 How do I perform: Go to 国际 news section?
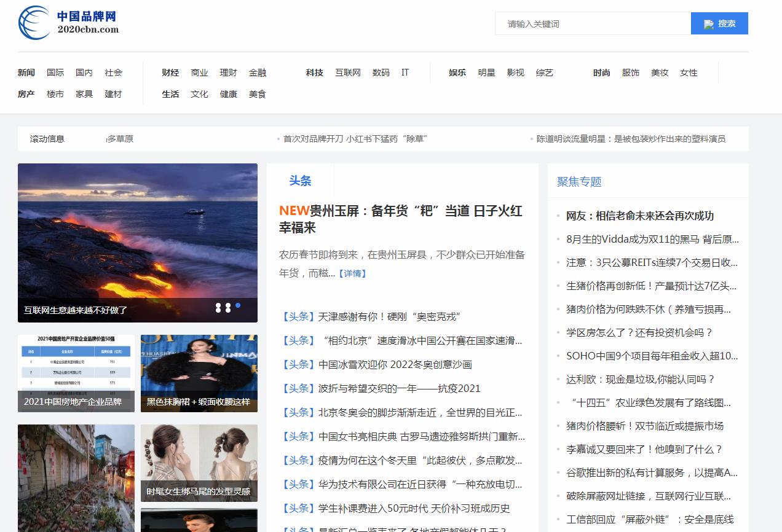pos(55,72)
